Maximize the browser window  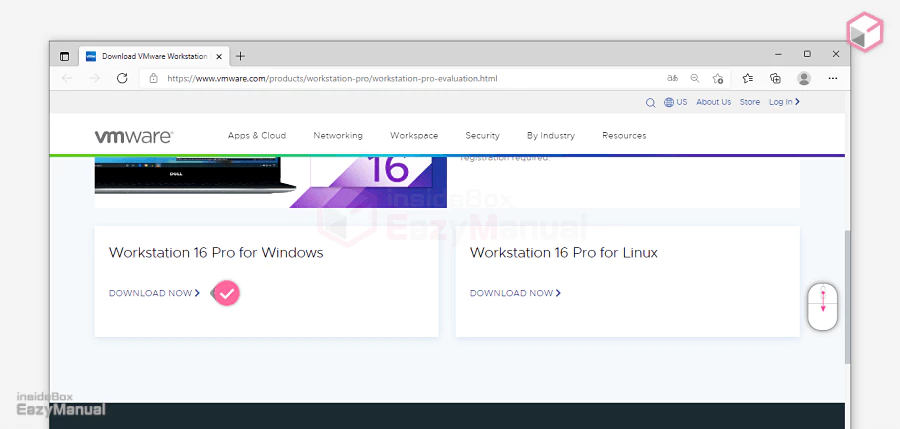807,55
